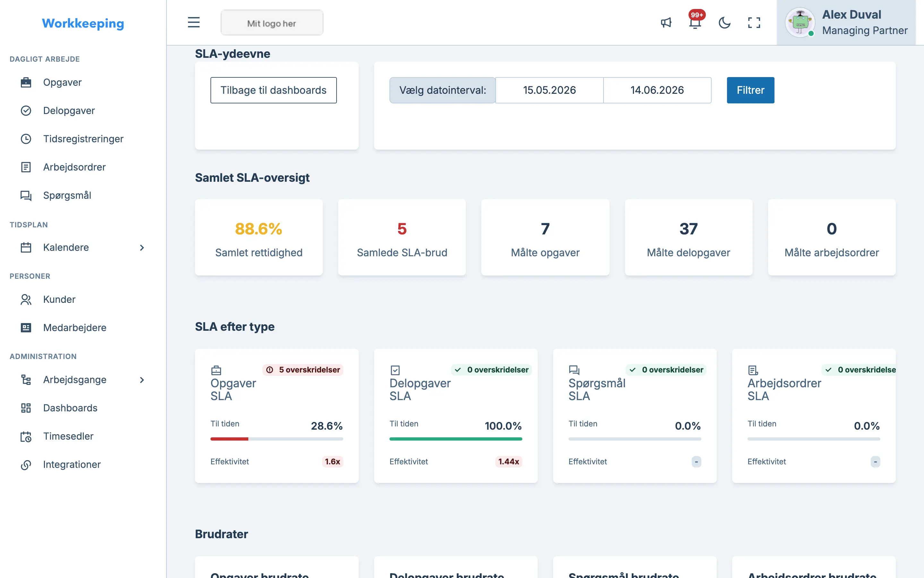Image resolution: width=924 pixels, height=578 pixels.
Task: Click the 1.6x Effektivitet value
Action: click(333, 462)
